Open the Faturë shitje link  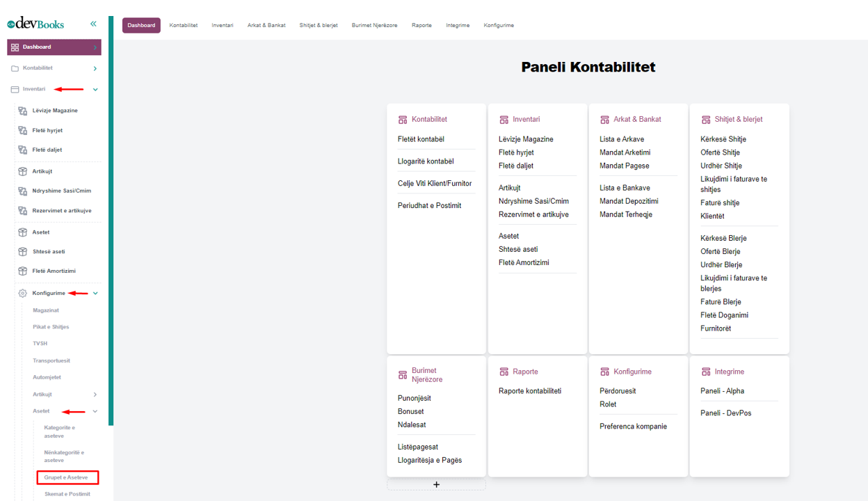point(720,203)
